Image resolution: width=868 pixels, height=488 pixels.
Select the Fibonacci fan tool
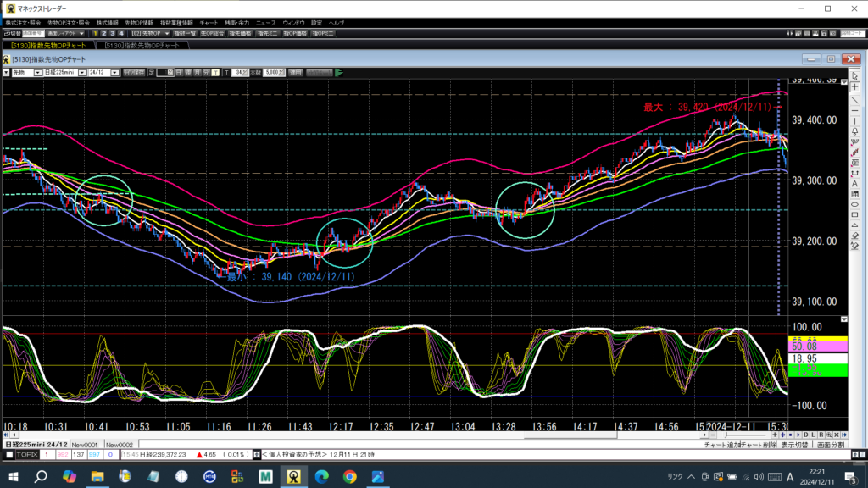[854, 142]
